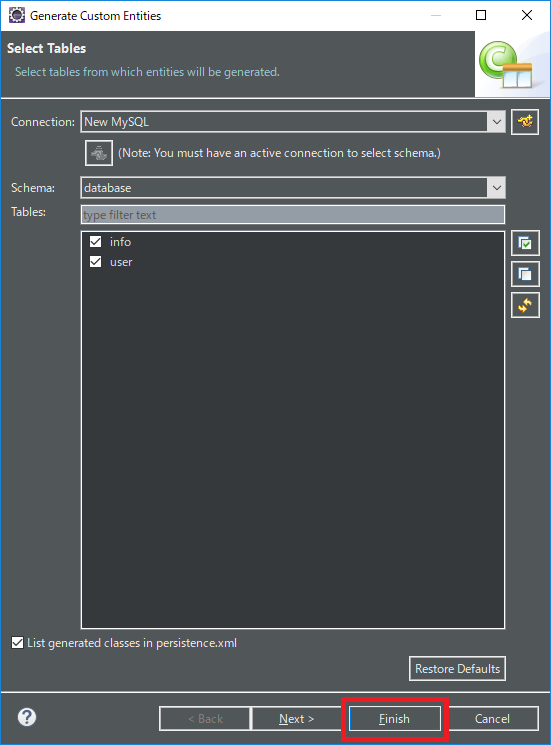
Task: Click the Eclipse icon in the title bar
Action: (17, 15)
